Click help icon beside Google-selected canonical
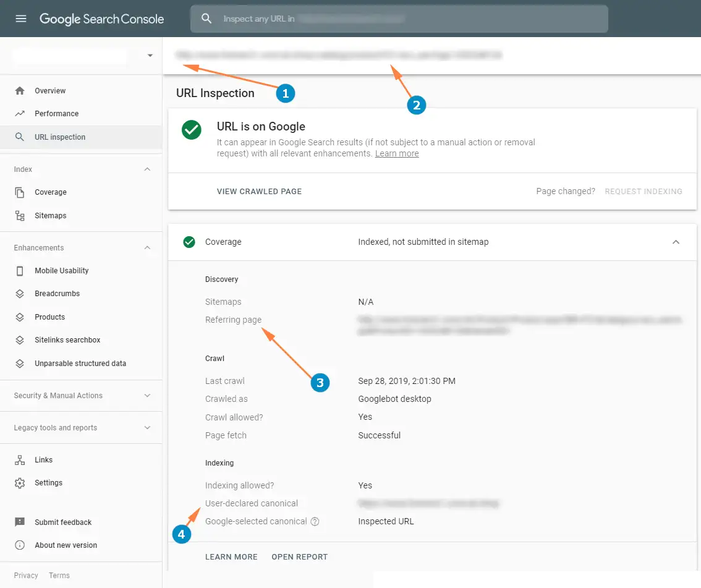Screen dimensions: 701x588 (x=315, y=521)
